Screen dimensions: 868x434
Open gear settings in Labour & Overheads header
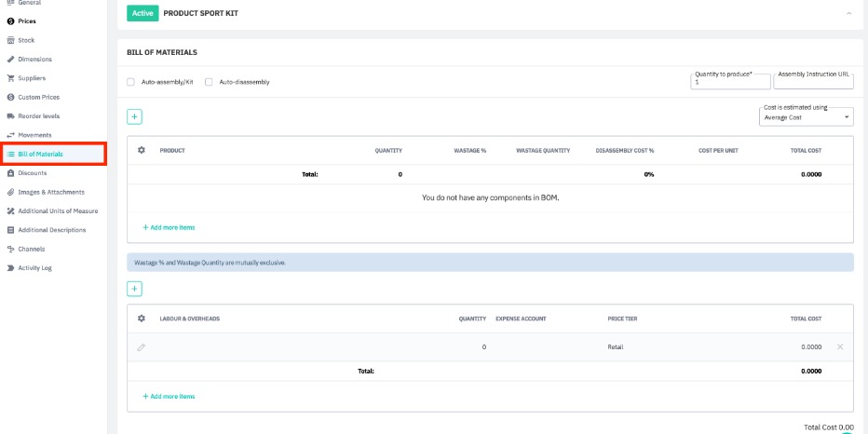click(x=142, y=319)
